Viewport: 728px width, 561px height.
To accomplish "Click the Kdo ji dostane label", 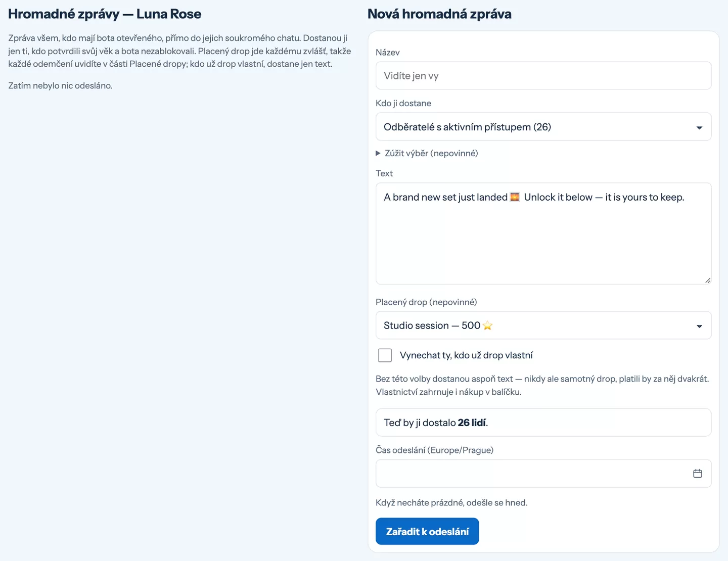I will tap(403, 103).
